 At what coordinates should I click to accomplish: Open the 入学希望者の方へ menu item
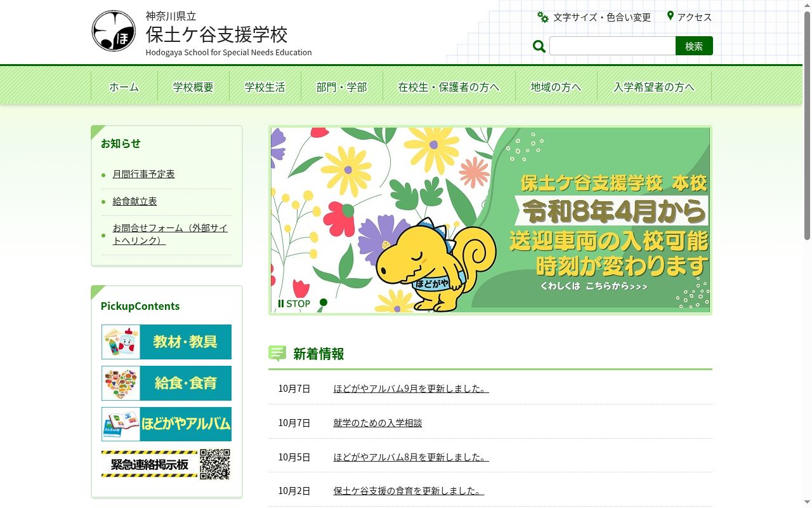coord(654,87)
